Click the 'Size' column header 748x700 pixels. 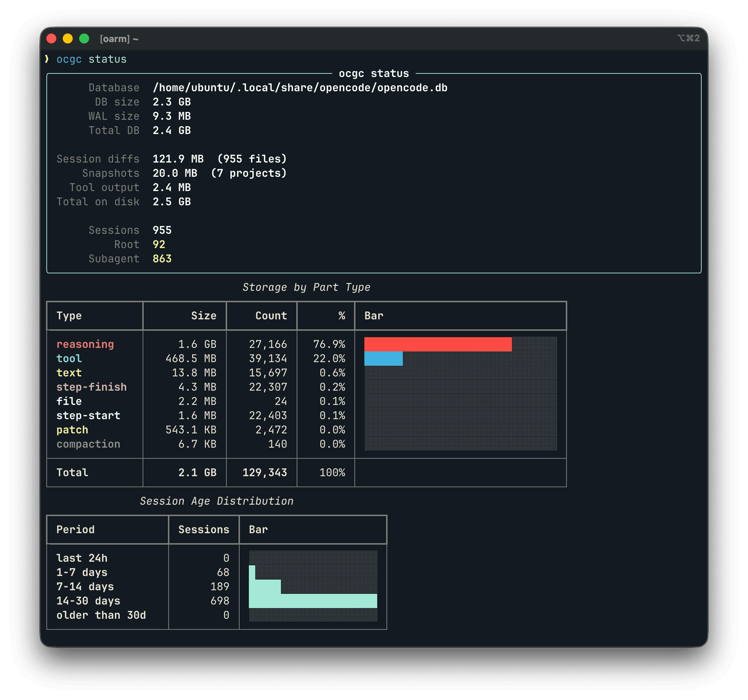[x=204, y=315]
